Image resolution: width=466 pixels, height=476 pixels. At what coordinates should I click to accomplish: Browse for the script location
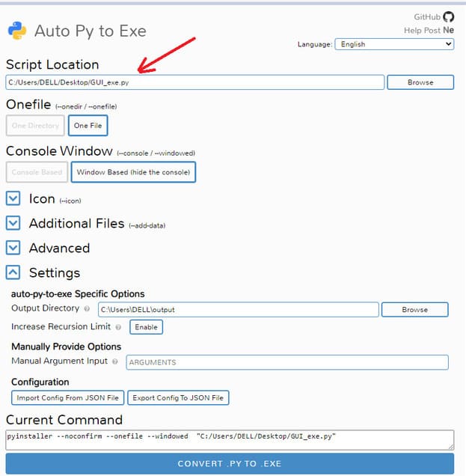click(420, 82)
